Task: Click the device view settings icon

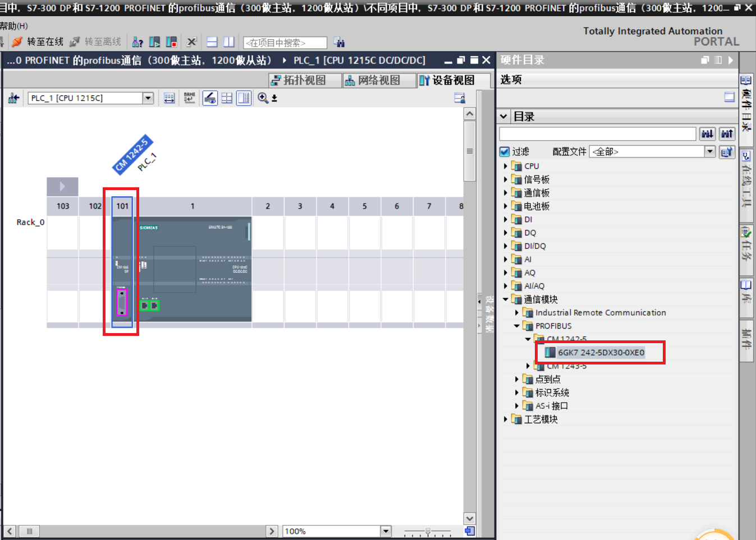Action: coord(460,98)
